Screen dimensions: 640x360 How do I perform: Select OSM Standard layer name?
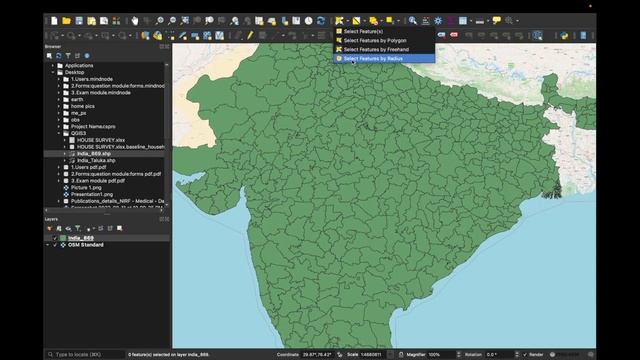click(x=86, y=245)
